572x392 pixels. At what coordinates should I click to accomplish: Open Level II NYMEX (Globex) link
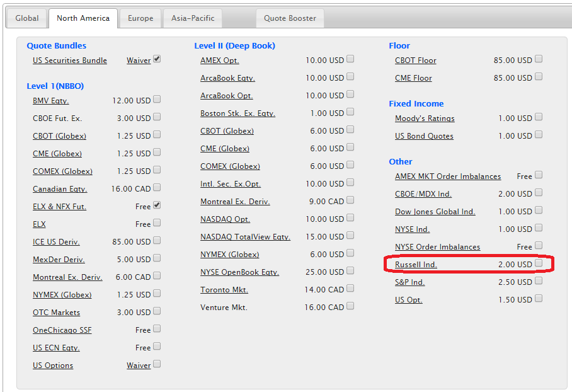click(x=229, y=255)
